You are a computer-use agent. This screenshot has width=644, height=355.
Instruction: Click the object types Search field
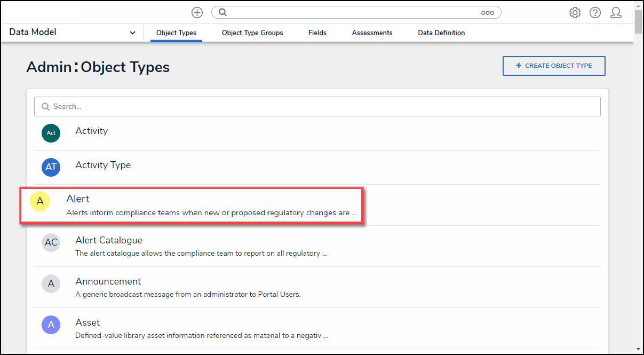click(x=317, y=106)
